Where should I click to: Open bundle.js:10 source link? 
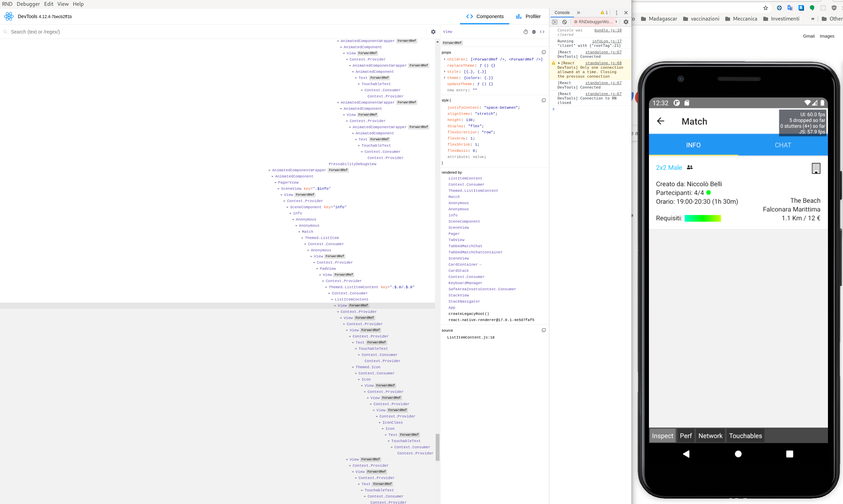click(x=608, y=30)
